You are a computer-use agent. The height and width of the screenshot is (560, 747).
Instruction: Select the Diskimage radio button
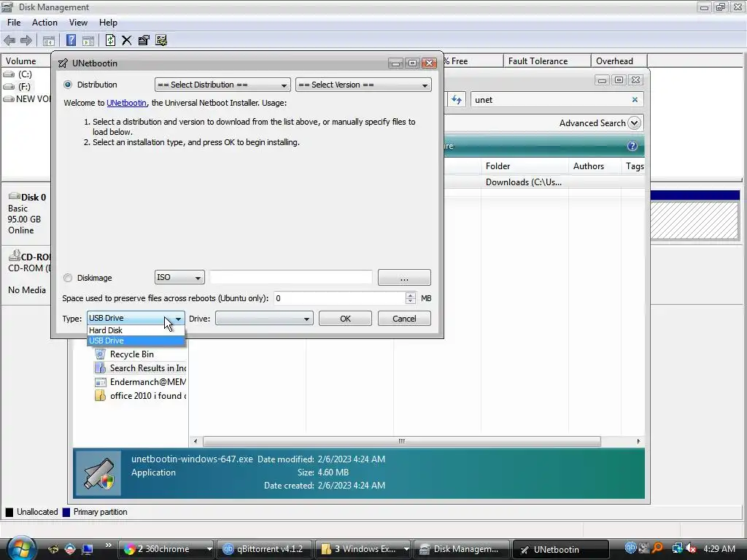coord(68,278)
